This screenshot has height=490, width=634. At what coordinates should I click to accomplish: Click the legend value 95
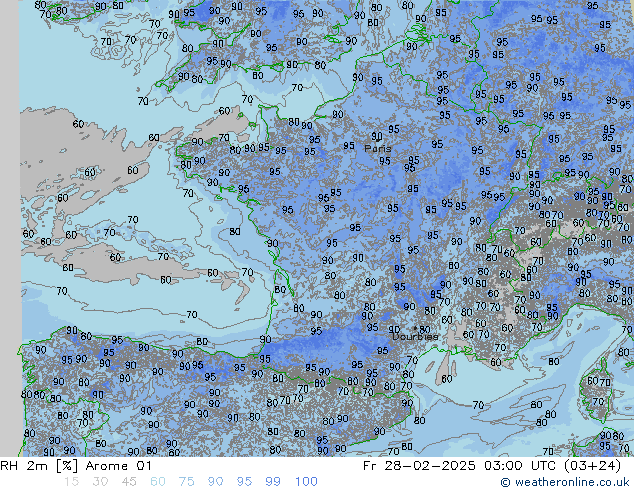point(244,482)
